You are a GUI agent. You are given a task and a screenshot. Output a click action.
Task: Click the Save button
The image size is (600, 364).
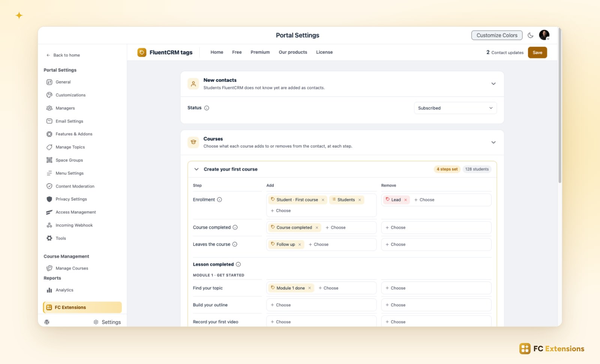click(537, 52)
